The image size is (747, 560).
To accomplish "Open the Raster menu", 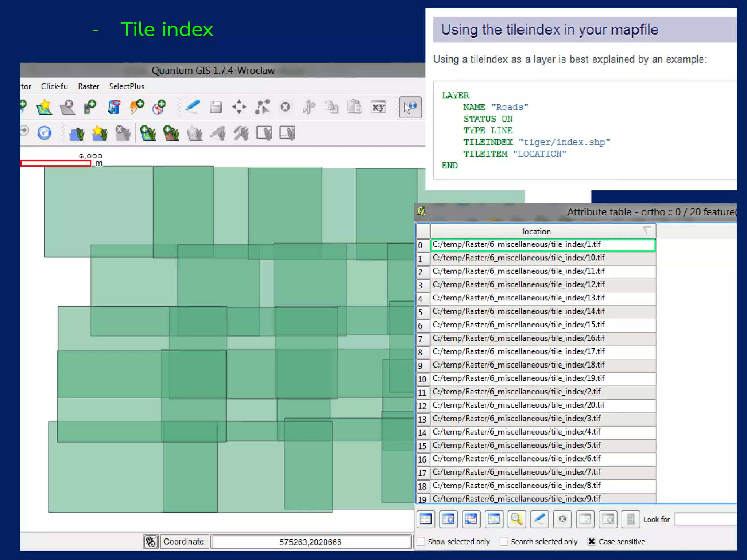I will [89, 86].
